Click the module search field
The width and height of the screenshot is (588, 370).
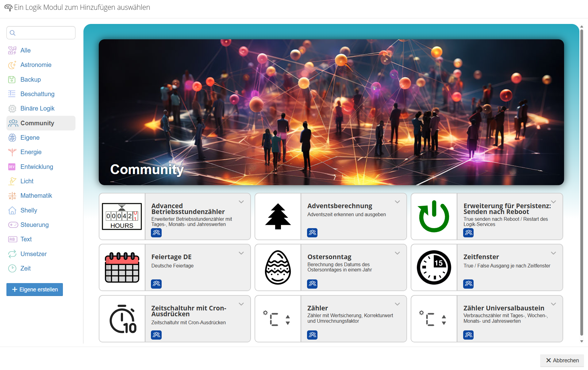coord(41,33)
